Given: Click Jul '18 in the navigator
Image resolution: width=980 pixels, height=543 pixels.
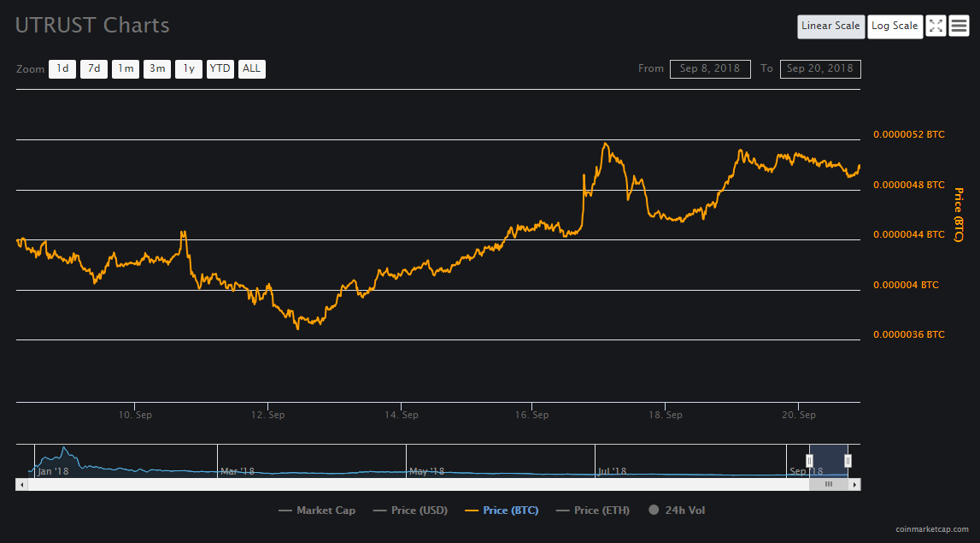Looking at the screenshot, I should (x=612, y=471).
